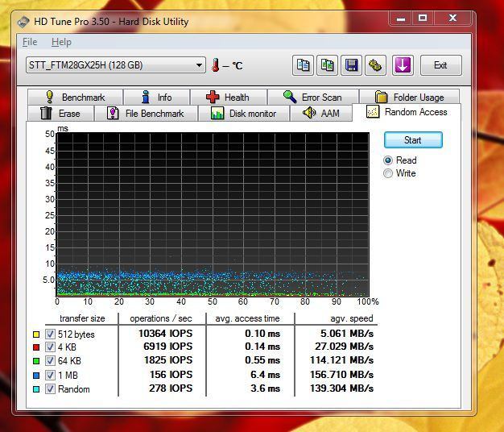Click the blue 1 MB color swatch
Screen dimensions: 504x432
tap(36, 376)
